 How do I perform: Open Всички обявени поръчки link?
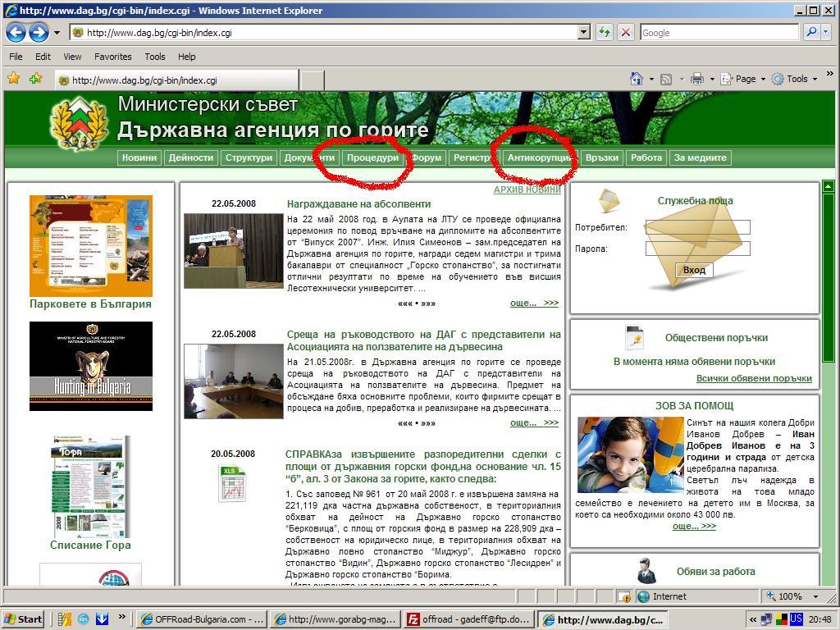[x=754, y=378]
